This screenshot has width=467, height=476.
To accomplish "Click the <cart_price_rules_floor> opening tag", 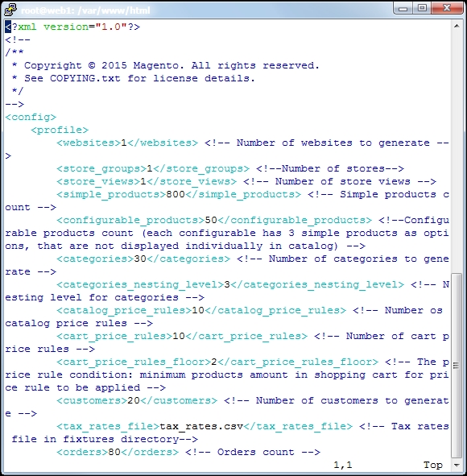I will click(x=134, y=362).
